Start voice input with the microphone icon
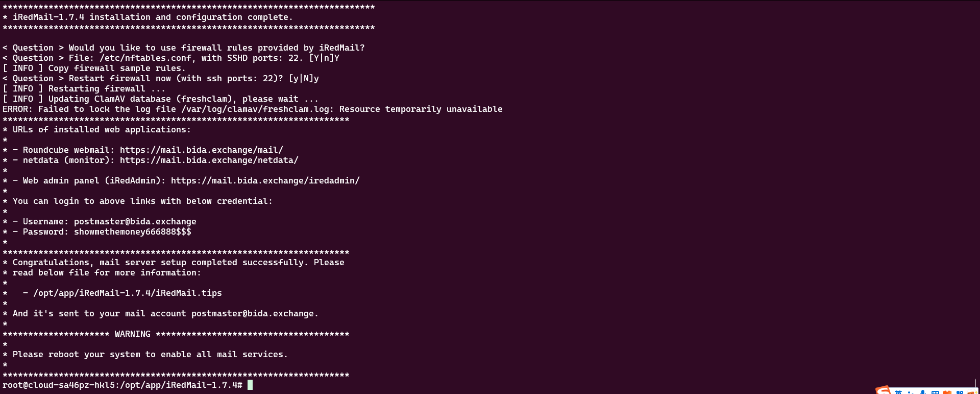 pyautogui.click(x=923, y=392)
